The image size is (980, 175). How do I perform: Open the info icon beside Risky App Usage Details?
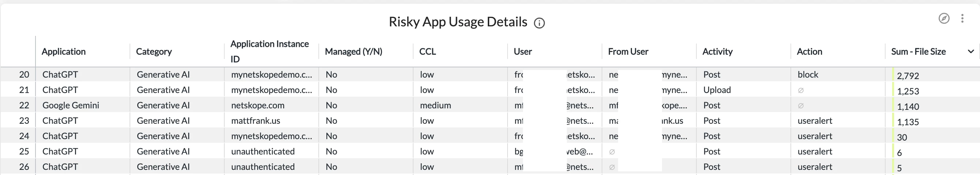click(x=539, y=23)
